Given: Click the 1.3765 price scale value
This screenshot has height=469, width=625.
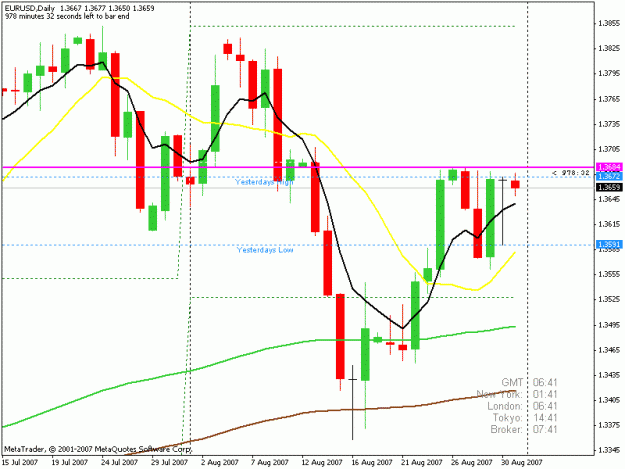Looking at the screenshot, I should [x=609, y=99].
